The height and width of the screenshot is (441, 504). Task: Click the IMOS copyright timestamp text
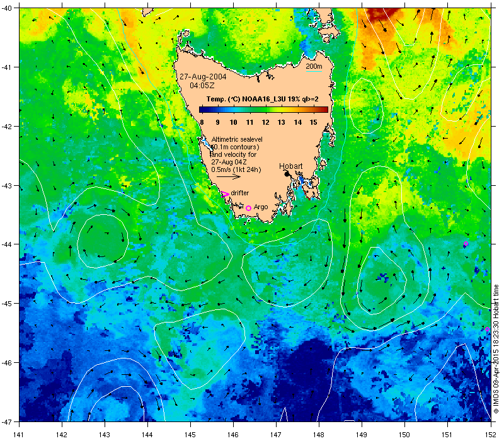(x=496, y=349)
